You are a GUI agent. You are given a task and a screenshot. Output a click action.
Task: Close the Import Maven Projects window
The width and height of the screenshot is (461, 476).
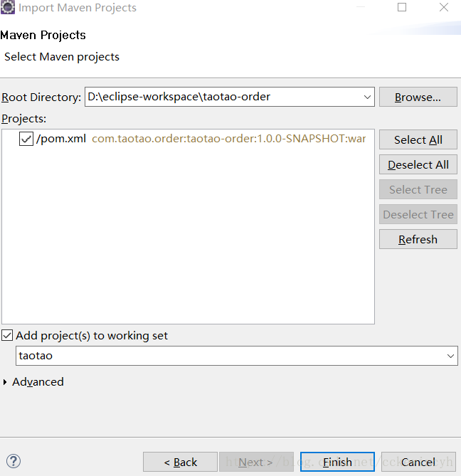(444, 7)
